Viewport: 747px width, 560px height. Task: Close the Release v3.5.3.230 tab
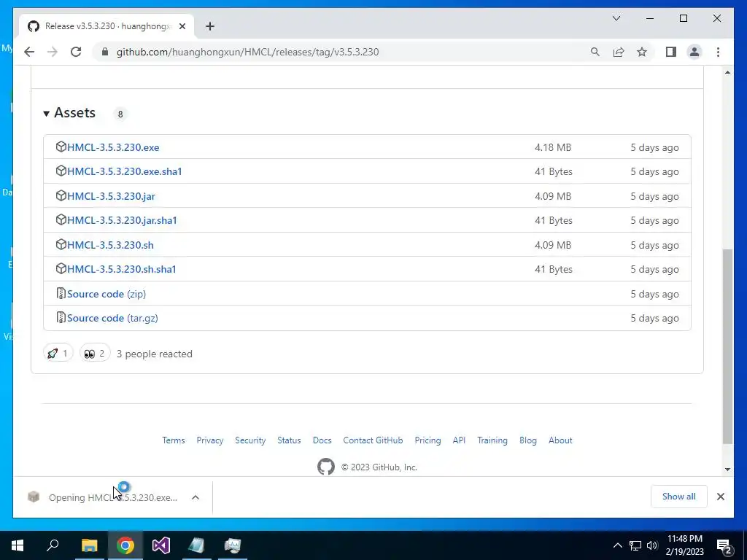pyautogui.click(x=182, y=26)
